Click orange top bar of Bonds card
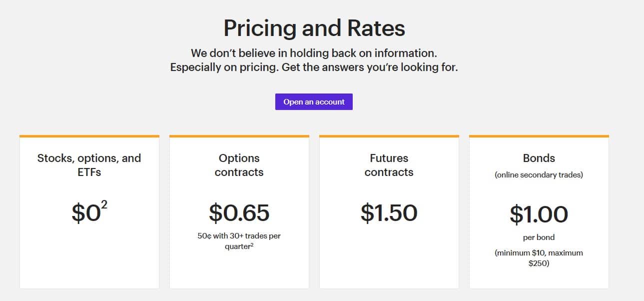Screen dimensions: 644x301 point(539,136)
